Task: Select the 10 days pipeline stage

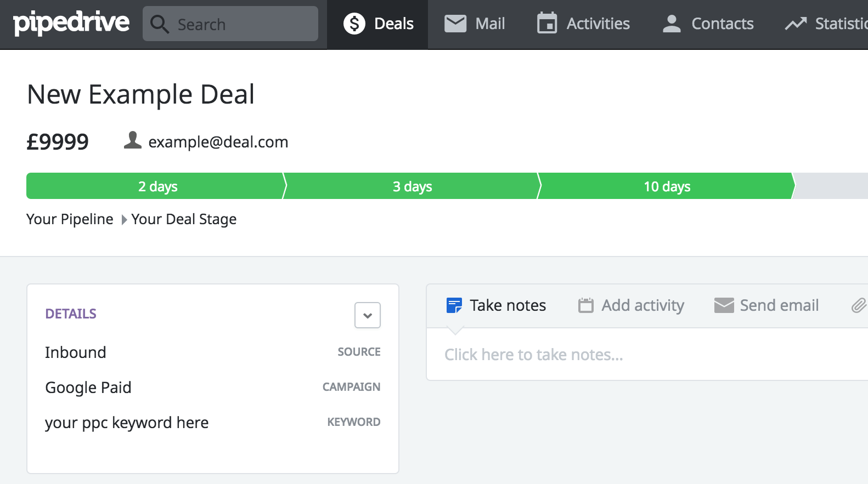Action: tap(666, 186)
